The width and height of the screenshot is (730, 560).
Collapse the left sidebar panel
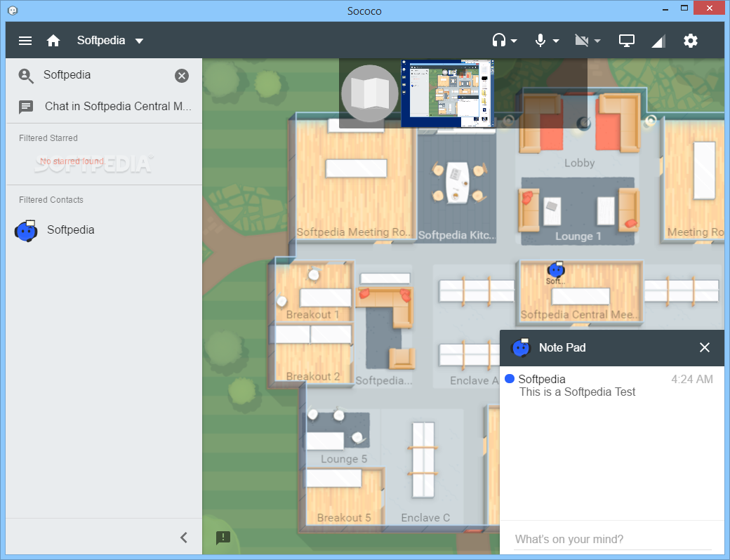[184, 538]
